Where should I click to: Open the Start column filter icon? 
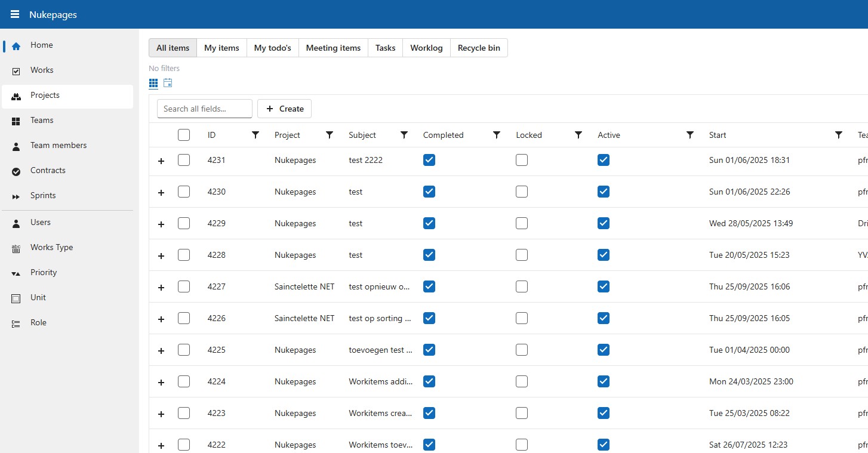click(839, 135)
